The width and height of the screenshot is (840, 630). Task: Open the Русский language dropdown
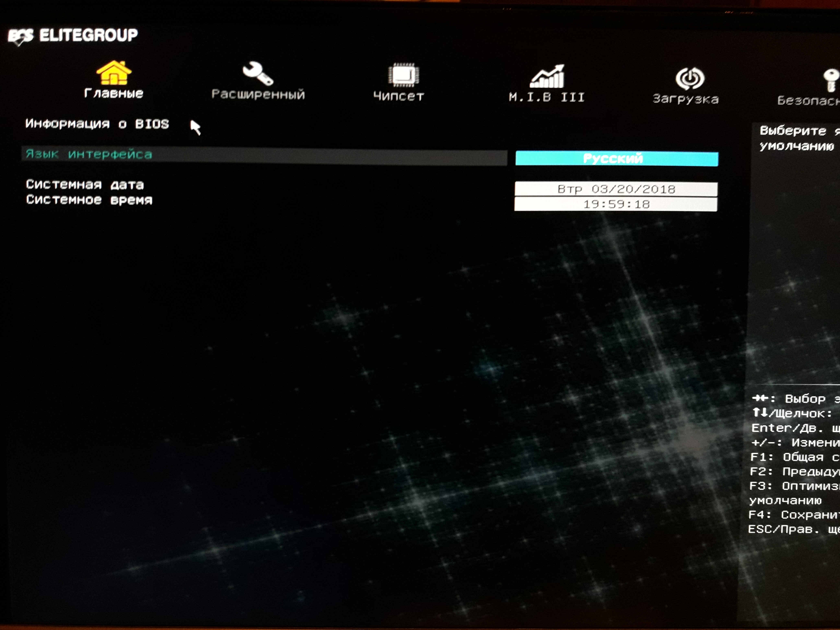[x=617, y=158]
